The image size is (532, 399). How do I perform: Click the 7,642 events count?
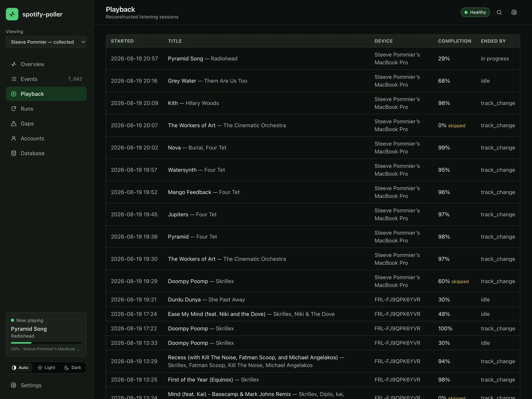75,79
